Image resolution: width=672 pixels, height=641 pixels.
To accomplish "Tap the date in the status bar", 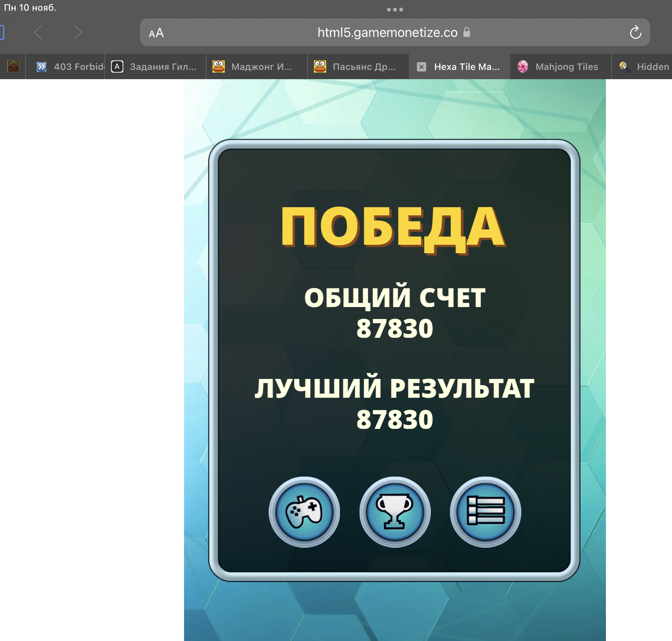I will click(x=30, y=8).
